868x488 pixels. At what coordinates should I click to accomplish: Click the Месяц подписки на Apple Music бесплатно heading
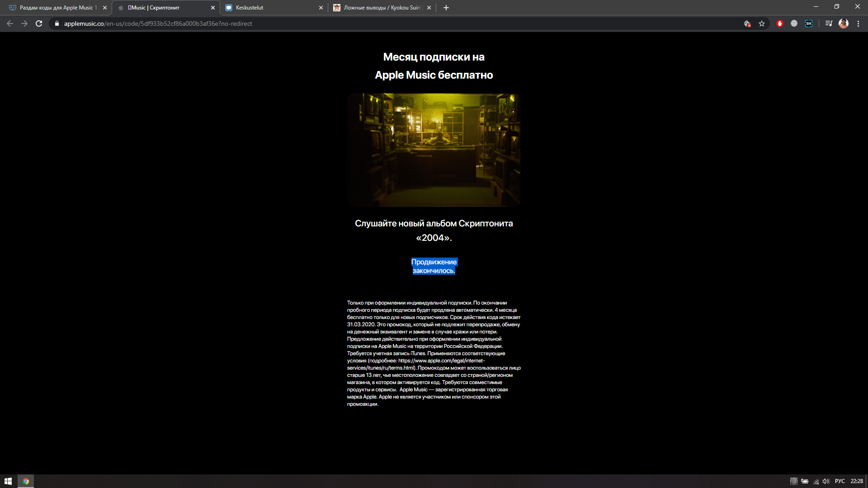pyautogui.click(x=434, y=66)
